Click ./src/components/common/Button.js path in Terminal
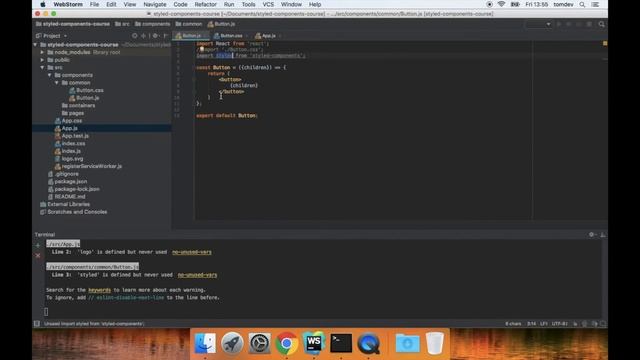Image resolution: width=640 pixels, height=360 pixels. [92, 267]
